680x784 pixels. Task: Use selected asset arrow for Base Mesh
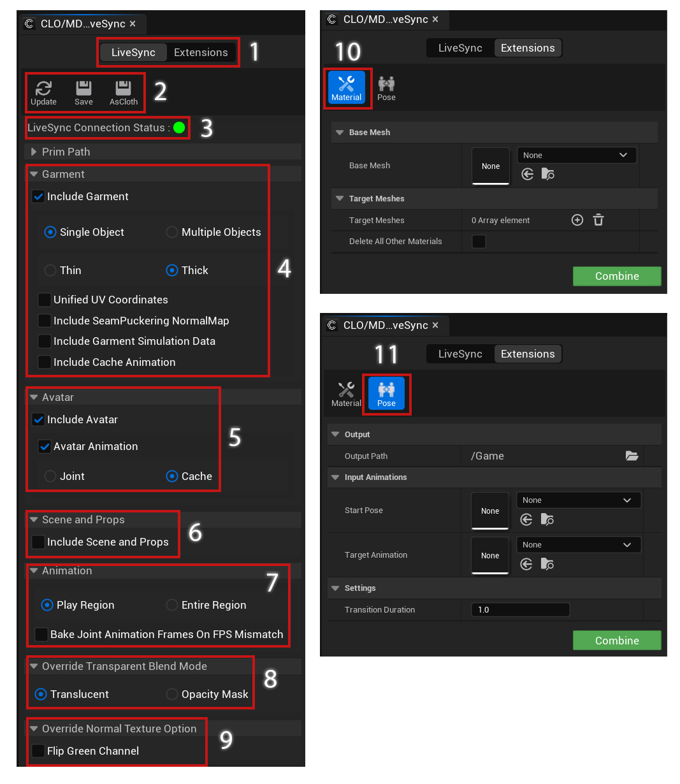point(527,174)
